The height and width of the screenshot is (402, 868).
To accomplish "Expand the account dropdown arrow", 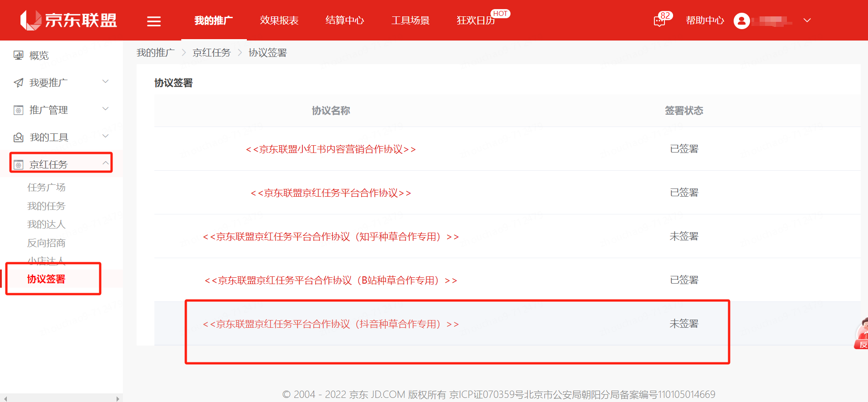I will (x=807, y=20).
